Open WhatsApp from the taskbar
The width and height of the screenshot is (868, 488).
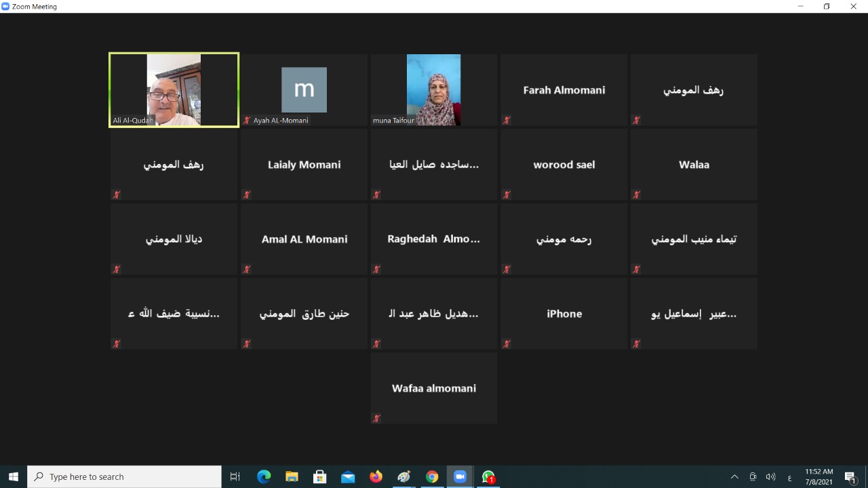tap(488, 477)
